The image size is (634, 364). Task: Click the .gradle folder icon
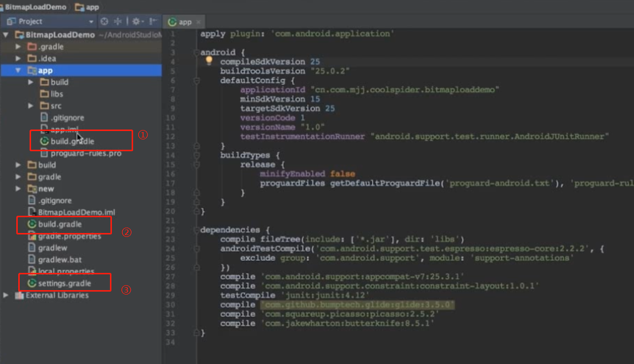click(32, 47)
